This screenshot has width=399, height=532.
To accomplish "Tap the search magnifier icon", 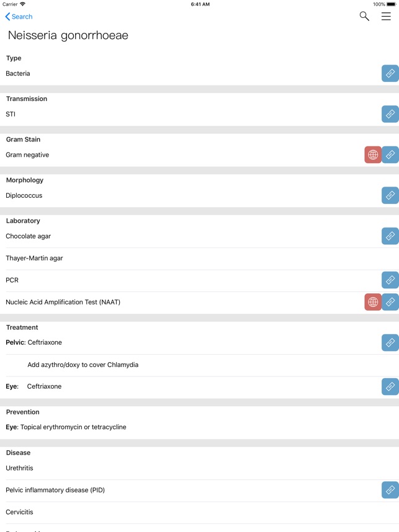I will click(x=363, y=17).
